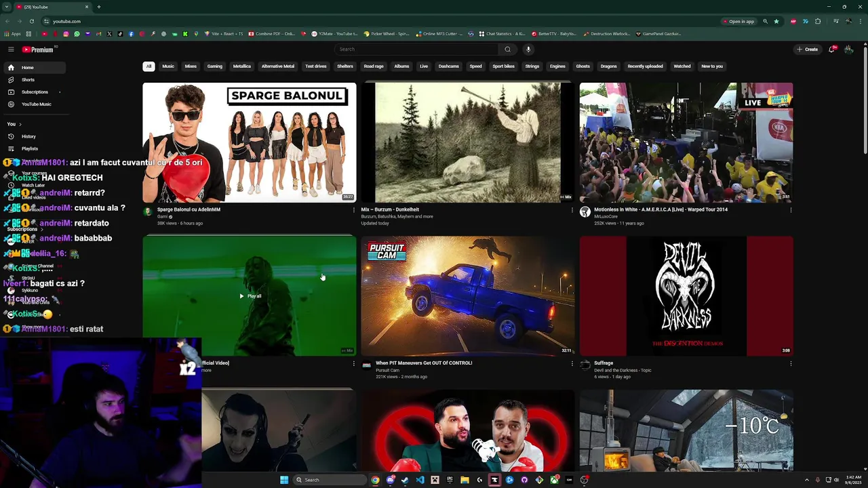Click Open in app button
This screenshot has height=488, width=868.
739,21
